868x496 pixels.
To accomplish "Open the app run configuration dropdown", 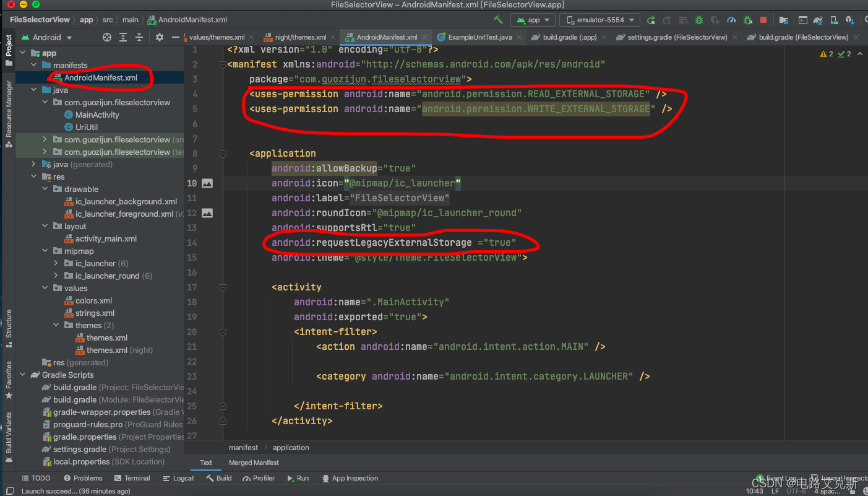I will tap(533, 20).
